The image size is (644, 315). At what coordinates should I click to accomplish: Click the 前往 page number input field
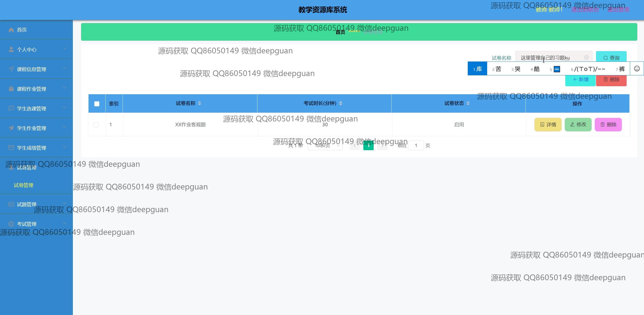tap(416, 145)
